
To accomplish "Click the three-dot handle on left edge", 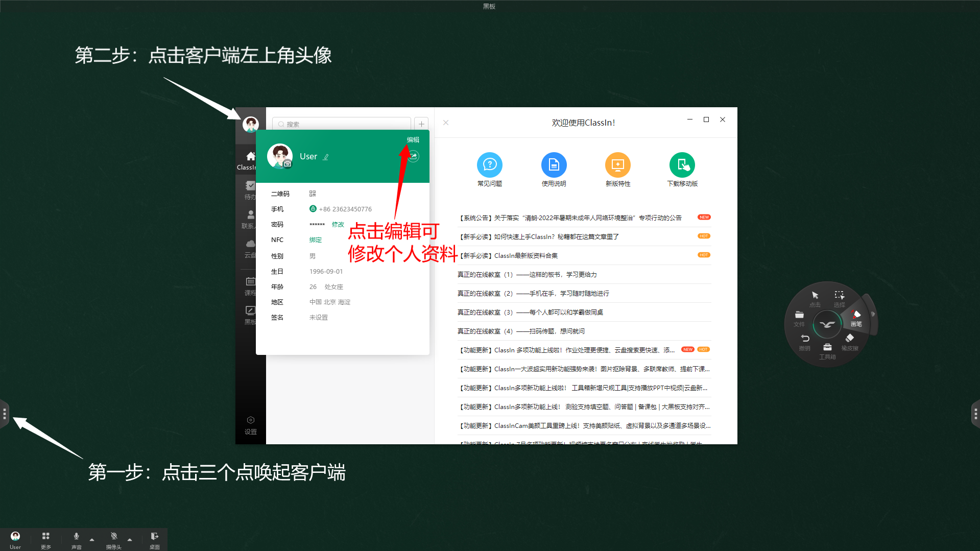I will (5, 414).
